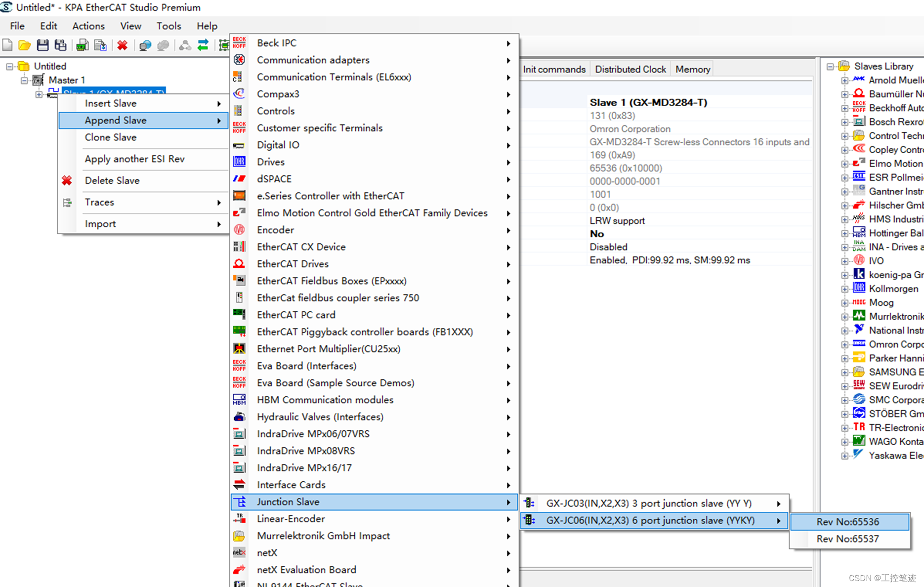Click the red X icon beside Delete Slave
The width and height of the screenshot is (924, 587).
67,180
